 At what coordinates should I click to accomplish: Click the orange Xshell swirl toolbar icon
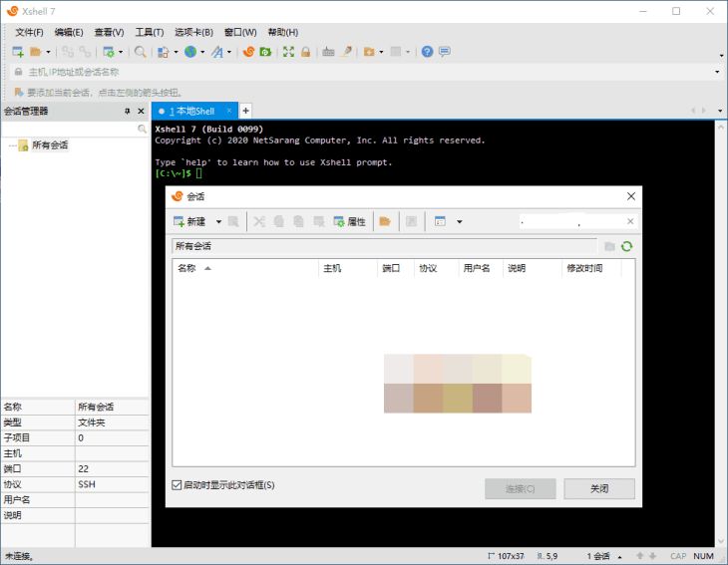tap(249, 52)
